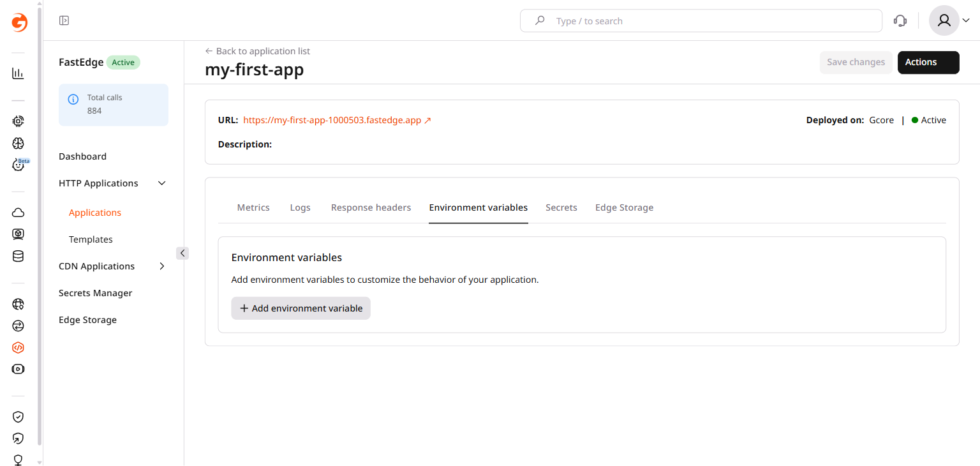Open the headset support icon

900,20
